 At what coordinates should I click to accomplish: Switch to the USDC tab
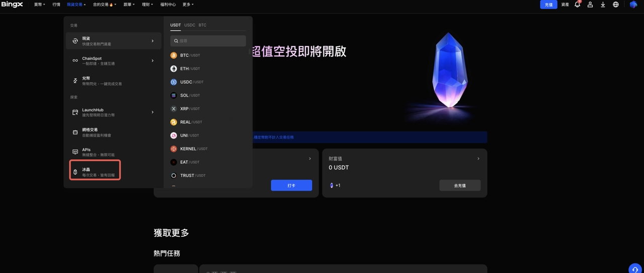pos(190,25)
